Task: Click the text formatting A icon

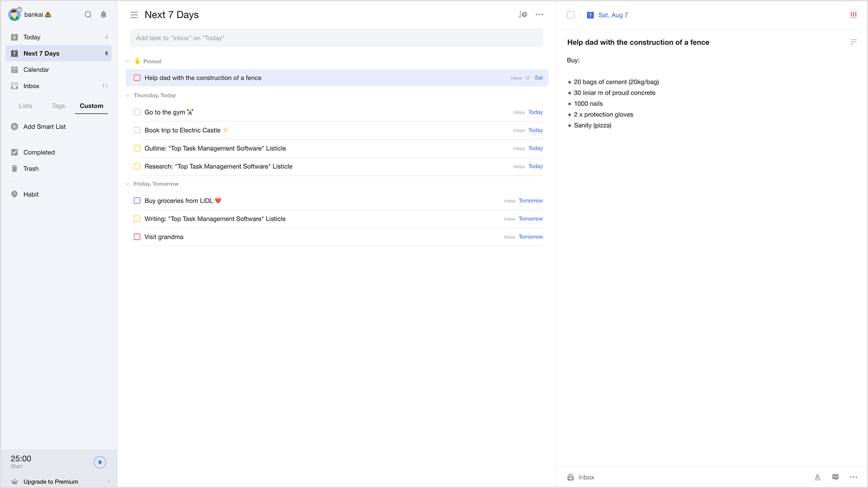Action: 817,477
